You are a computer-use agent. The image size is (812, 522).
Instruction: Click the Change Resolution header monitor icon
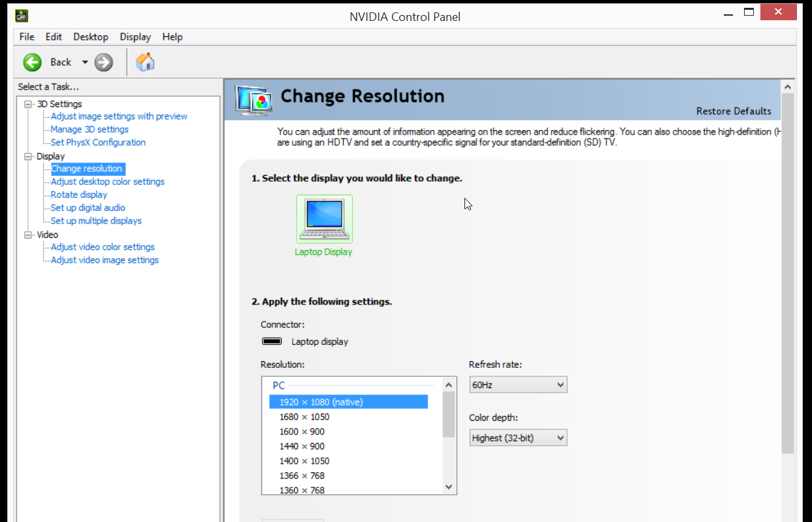coord(253,100)
